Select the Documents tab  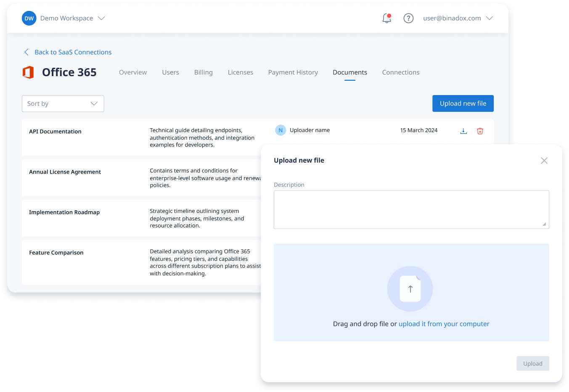[350, 72]
